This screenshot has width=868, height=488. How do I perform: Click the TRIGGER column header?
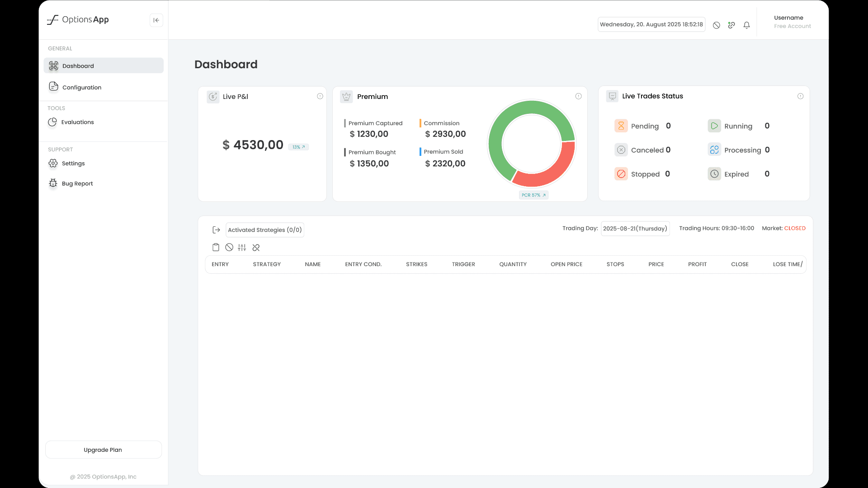point(463,264)
